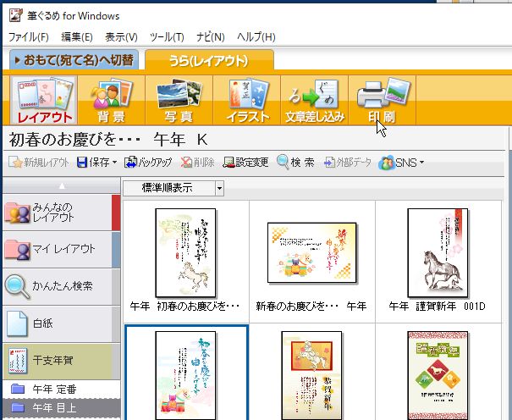Select the red-framed horse 謹賀新年 thumbnail
512x420 pixels.
tap(311, 375)
